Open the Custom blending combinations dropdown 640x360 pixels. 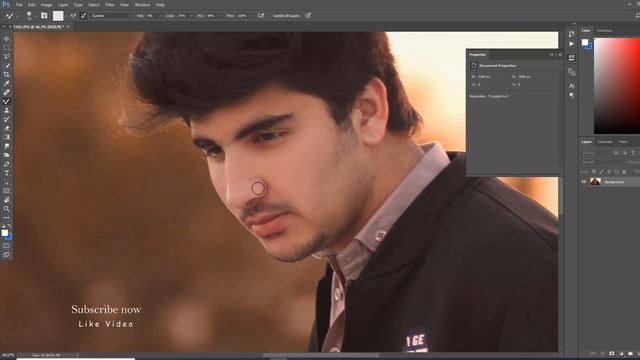coord(111,16)
